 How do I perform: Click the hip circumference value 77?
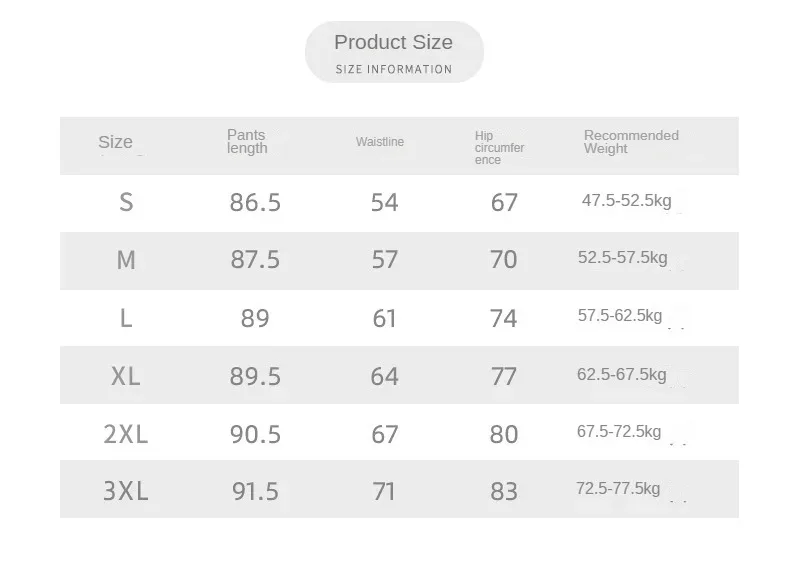point(504,377)
